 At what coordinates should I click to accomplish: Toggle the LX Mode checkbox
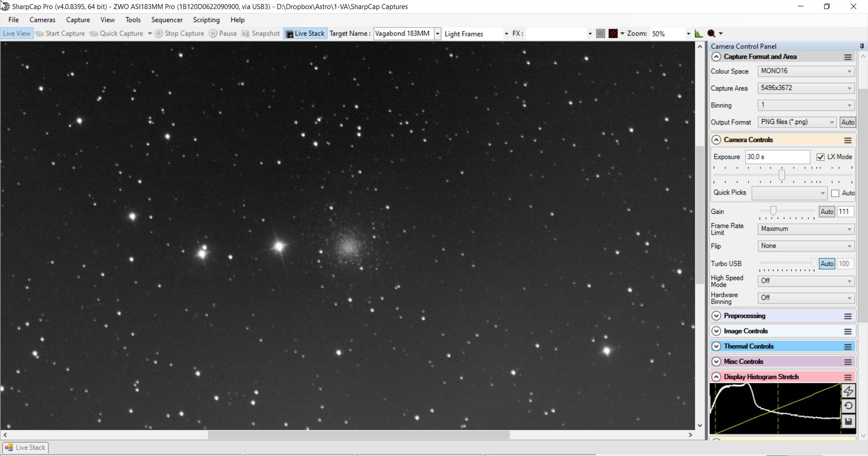[x=820, y=157]
